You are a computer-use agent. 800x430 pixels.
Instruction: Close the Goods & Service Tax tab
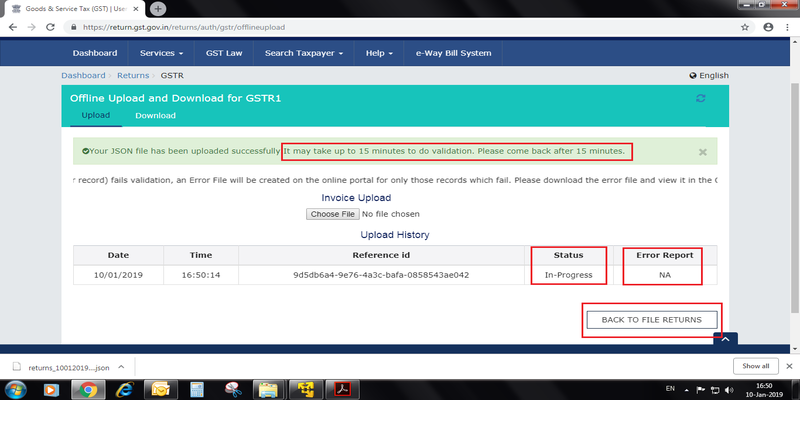pos(136,9)
